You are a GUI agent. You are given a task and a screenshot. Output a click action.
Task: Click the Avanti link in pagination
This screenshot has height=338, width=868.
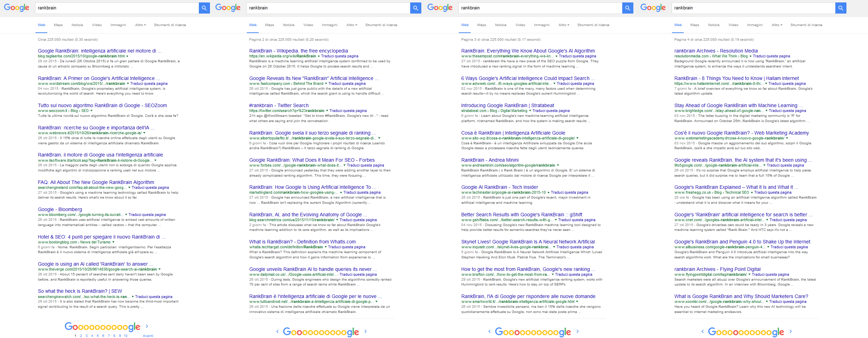[x=148, y=336]
